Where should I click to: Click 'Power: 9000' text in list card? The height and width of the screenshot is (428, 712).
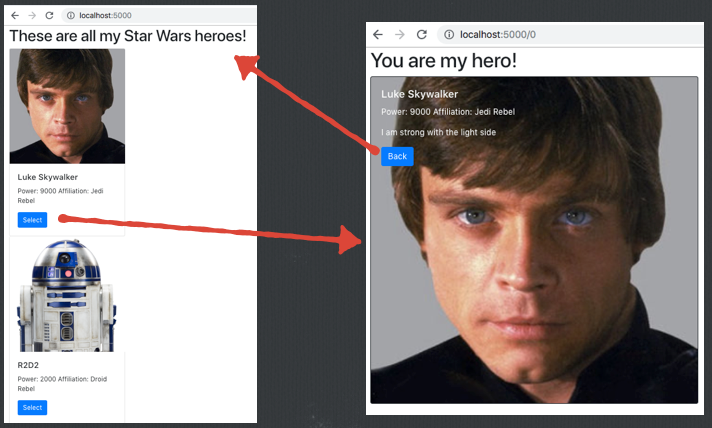click(x=37, y=191)
